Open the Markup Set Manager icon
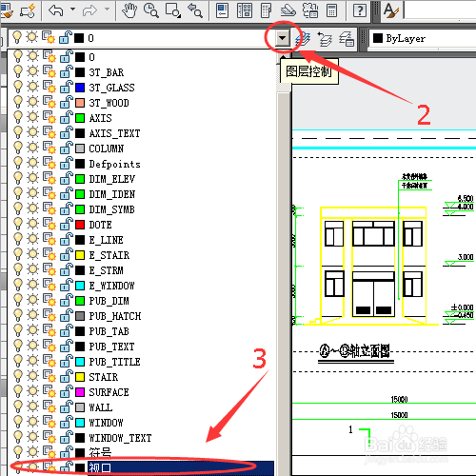Screen dimensions: 476x476 click(x=310, y=10)
